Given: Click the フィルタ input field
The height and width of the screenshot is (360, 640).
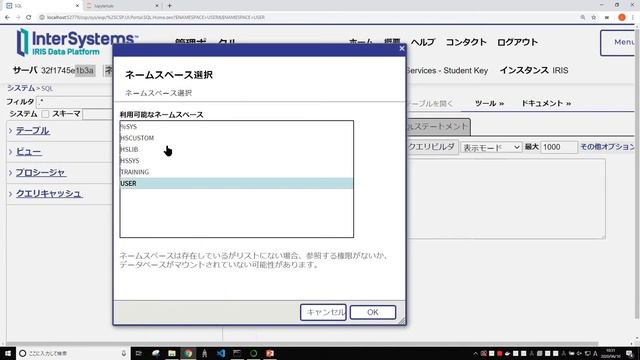Looking at the screenshot, I should [74, 102].
